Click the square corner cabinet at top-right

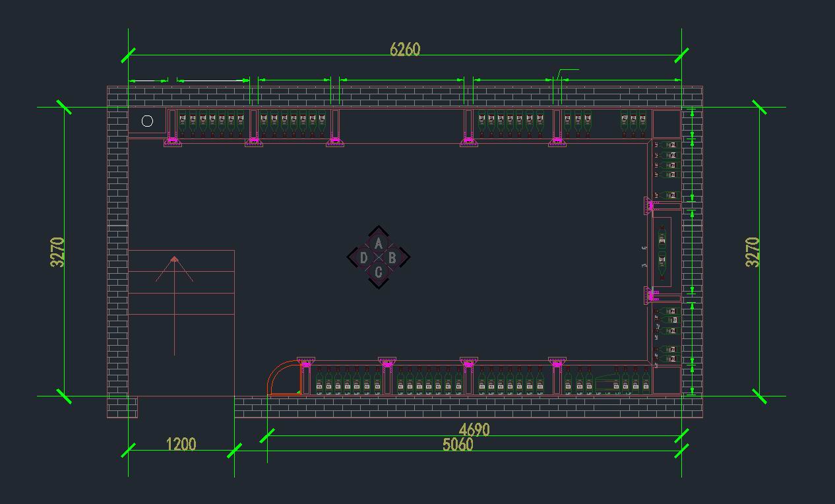(x=666, y=124)
